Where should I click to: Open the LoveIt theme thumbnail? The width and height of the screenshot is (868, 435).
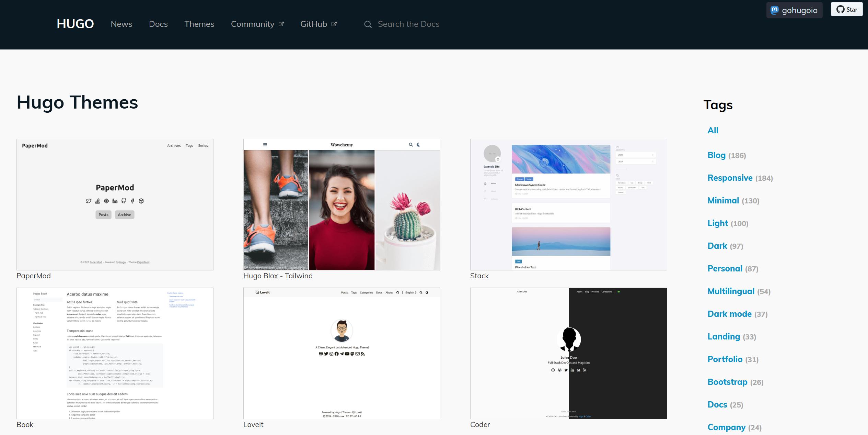342,353
